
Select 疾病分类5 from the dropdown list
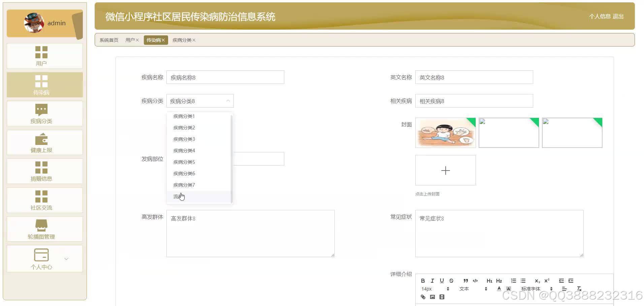pos(199,162)
